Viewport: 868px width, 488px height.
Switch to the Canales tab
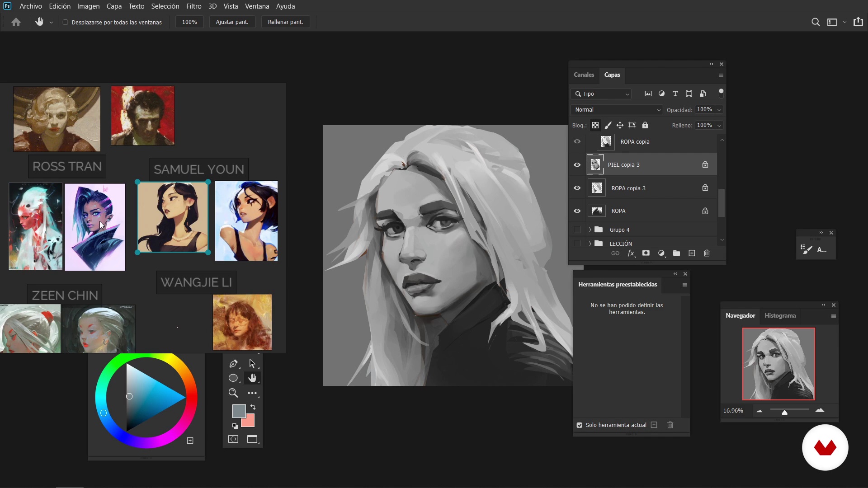click(584, 75)
